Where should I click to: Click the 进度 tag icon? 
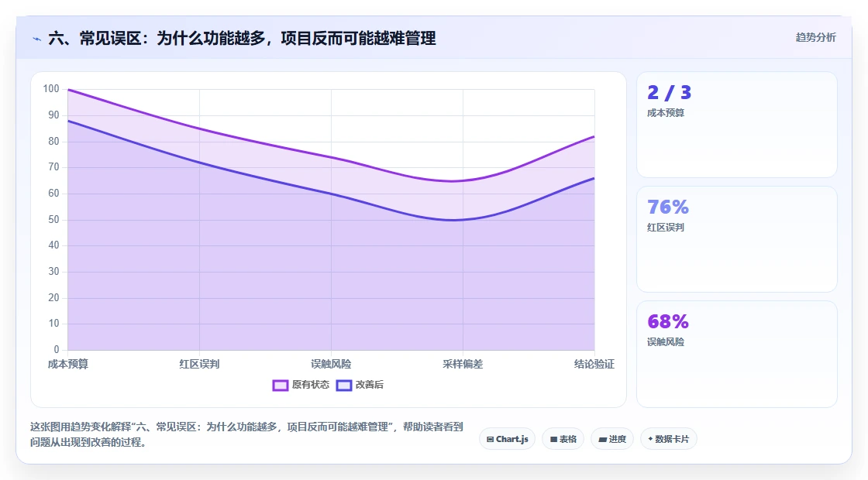pos(603,440)
